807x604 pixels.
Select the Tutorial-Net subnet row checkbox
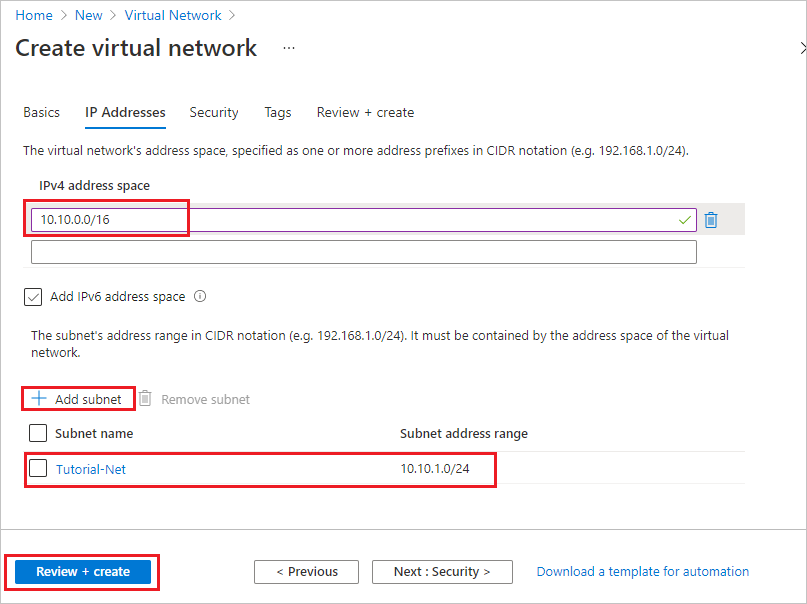coord(37,469)
